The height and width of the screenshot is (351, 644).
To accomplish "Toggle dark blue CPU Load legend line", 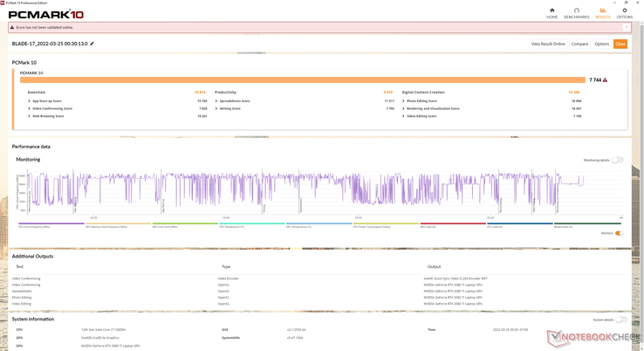I will (519, 224).
